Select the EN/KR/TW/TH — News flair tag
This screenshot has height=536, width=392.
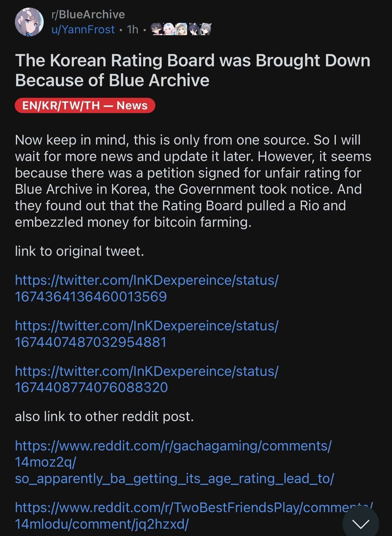pyautogui.click(x=85, y=105)
